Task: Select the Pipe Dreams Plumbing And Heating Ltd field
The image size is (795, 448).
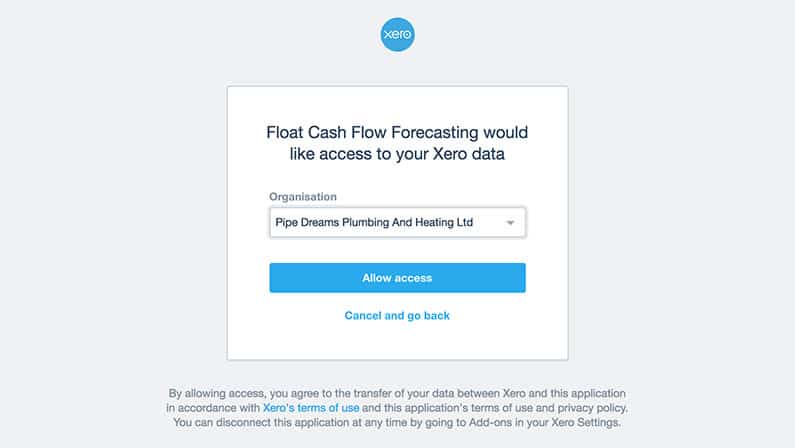Action: click(x=398, y=222)
